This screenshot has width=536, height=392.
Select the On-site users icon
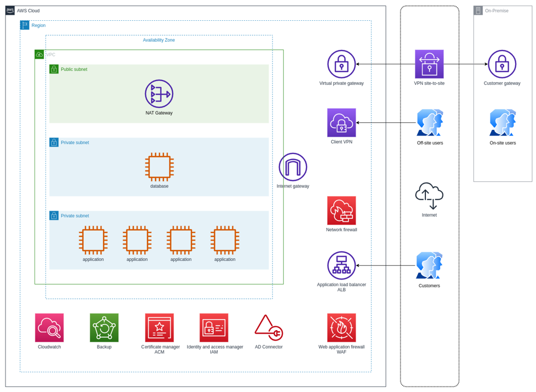click(x=503, y=123)
